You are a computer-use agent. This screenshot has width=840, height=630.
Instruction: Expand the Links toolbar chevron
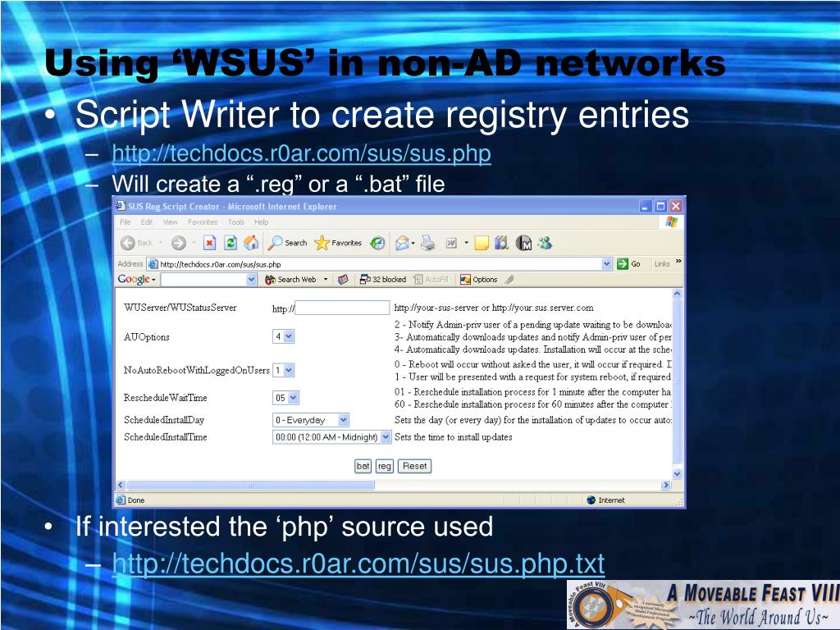click(x=678, y=262)
